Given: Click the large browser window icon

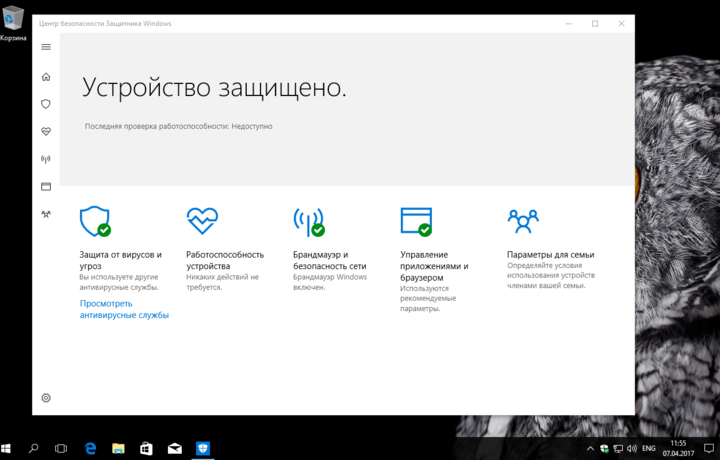Looking at the screenshot, I should 416,222.
